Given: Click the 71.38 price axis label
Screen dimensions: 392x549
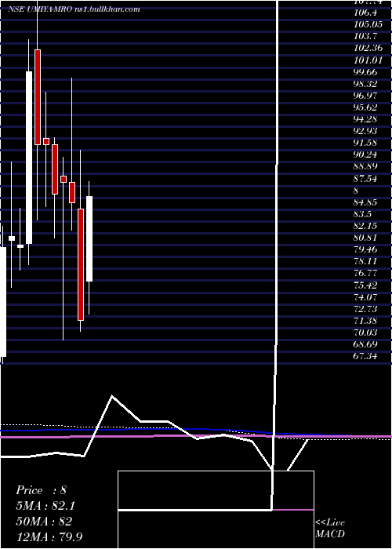Looking at the screenshot, I should (366, 321).
